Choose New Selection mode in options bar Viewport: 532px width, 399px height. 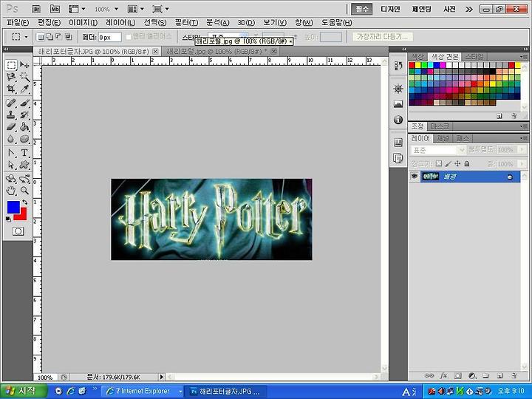[x=41, y=37]
